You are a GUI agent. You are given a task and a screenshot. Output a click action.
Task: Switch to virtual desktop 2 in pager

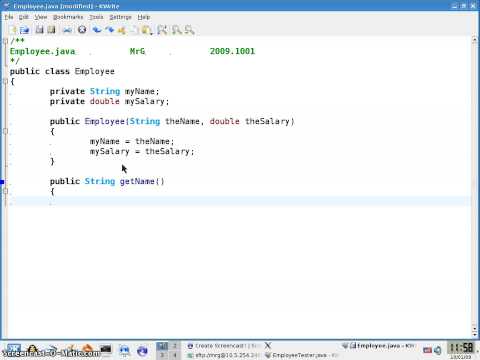(174, 346)
